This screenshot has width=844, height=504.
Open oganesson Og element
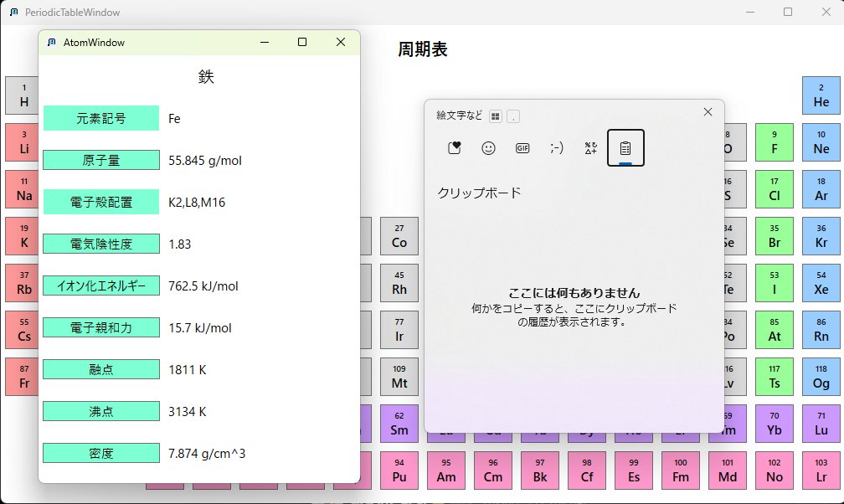[821, 377]
